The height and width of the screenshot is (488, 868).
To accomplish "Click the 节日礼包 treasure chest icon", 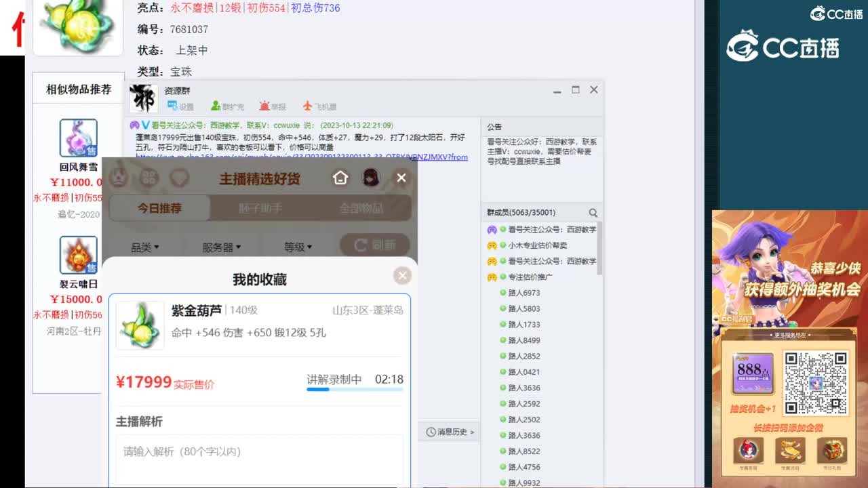I will click(x=831, y=450).
